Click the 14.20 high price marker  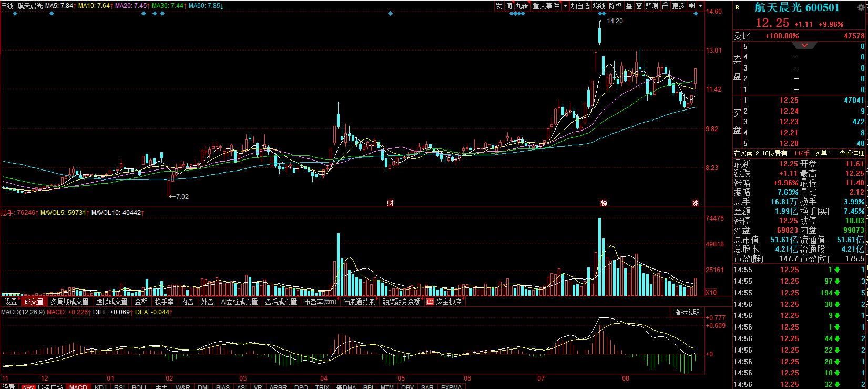[x=614, y=21]
